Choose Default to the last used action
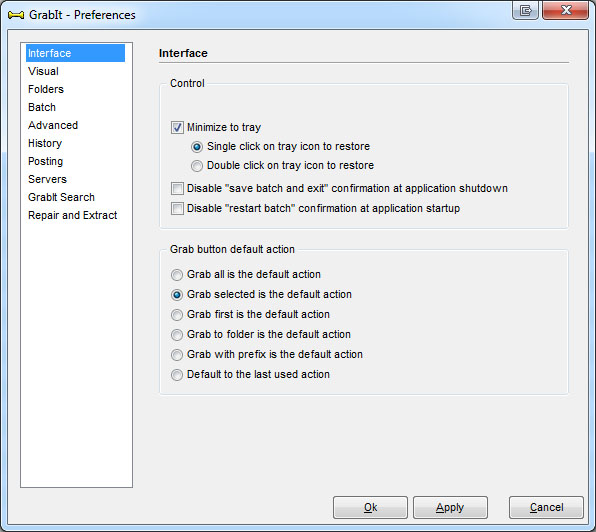 point(177,375)
